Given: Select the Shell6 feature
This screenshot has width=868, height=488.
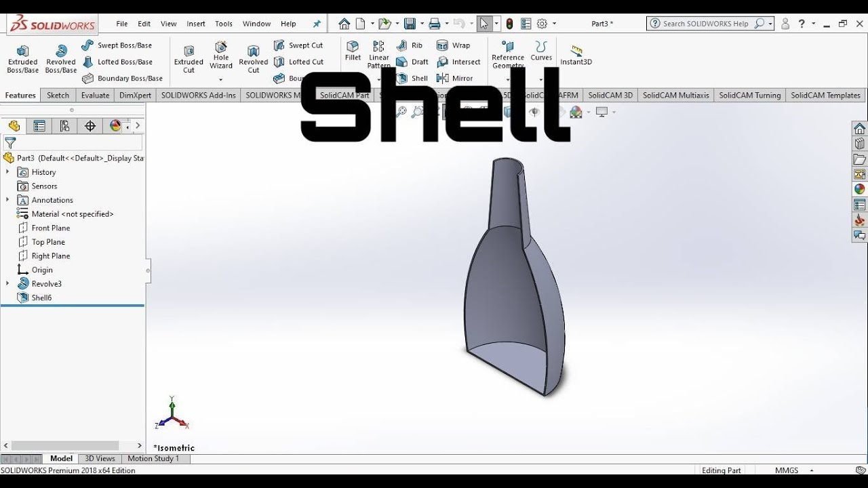Looking at the screenshot, I should 35,298.
